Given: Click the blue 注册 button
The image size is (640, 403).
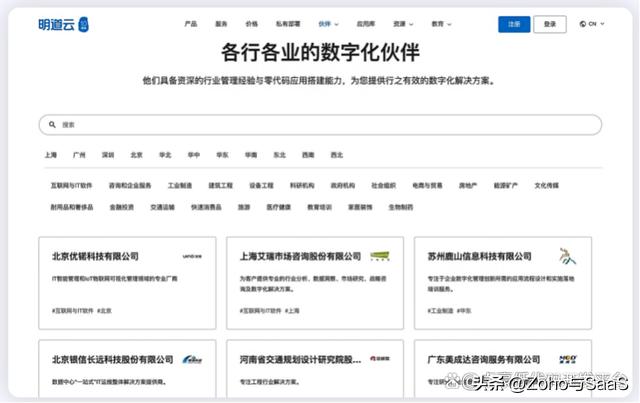Looking at the screenshot, I should 514,24.
